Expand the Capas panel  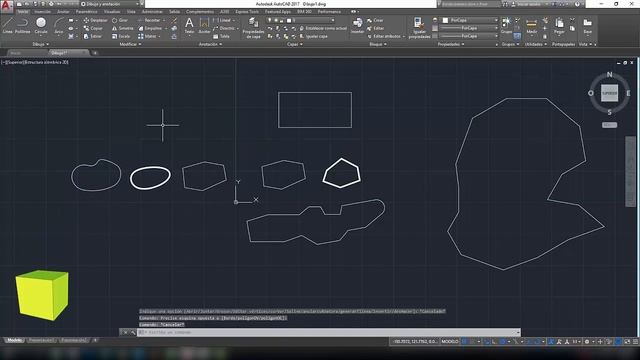click(295, 44)
